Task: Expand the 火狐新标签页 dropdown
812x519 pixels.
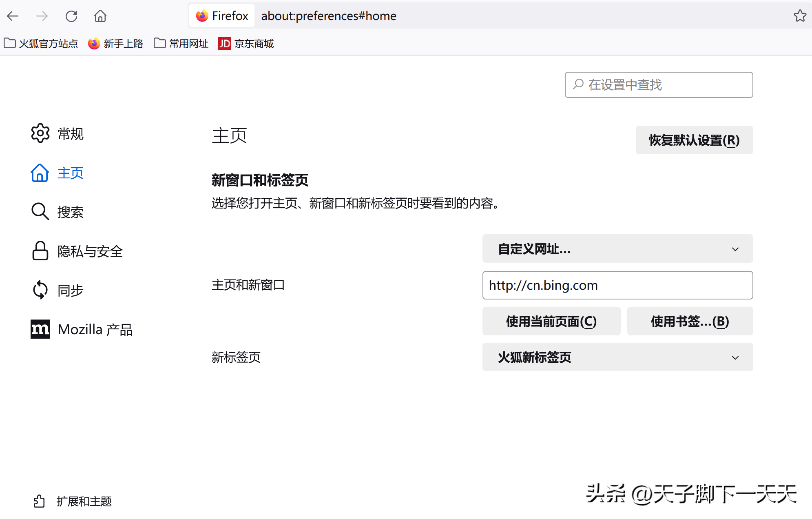Action: (x=617, y=357)
